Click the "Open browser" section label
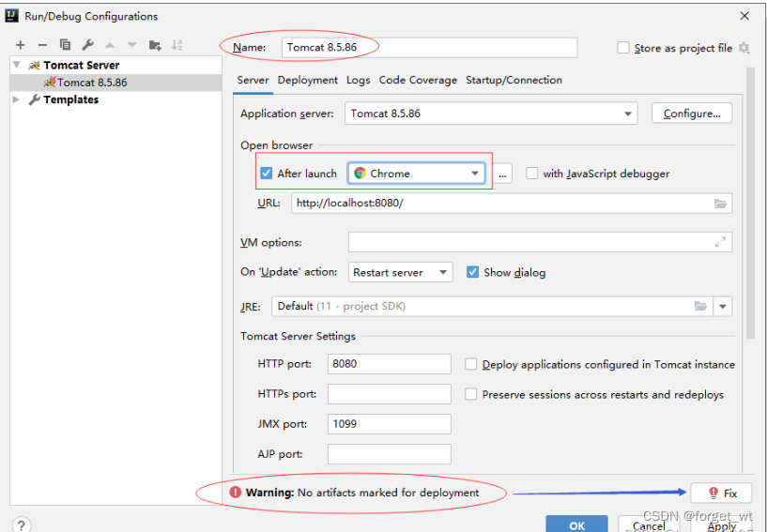The height and width of the screenshot is (532, 767). [276, 145]
